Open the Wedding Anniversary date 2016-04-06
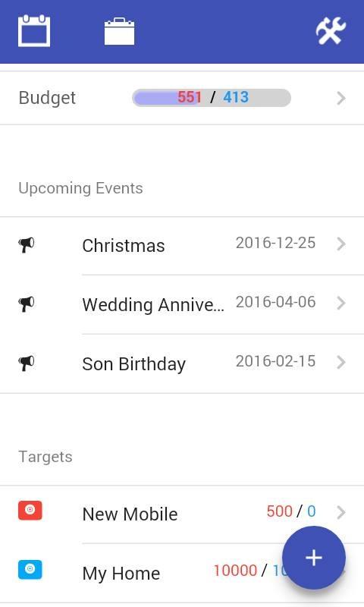Screen dimensions: 364x607 point(276,302)
